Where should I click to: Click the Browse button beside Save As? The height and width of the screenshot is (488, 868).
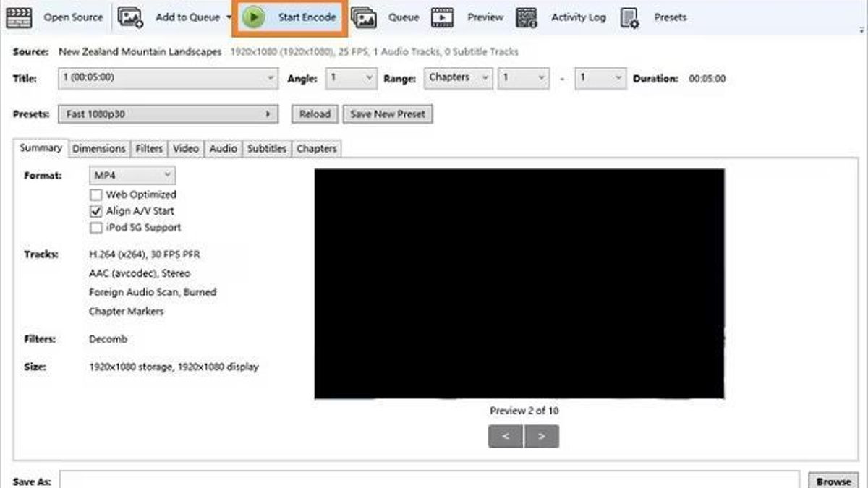pyautogui.click(x=833, y=481)
